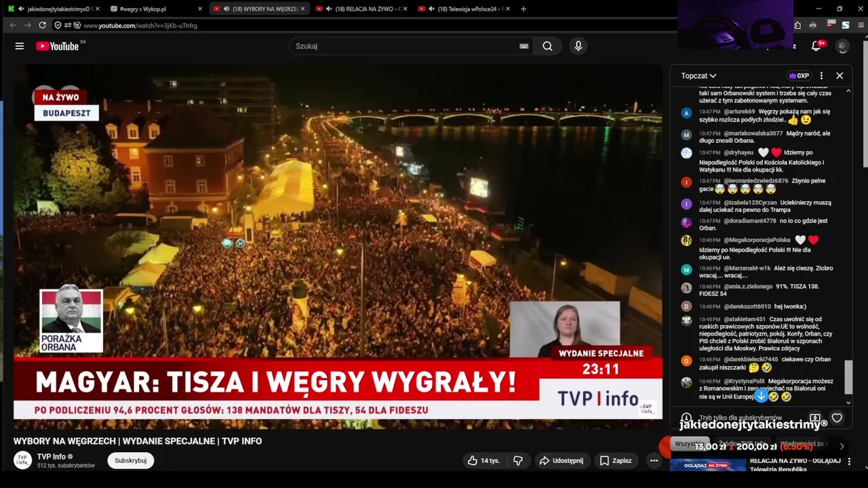Screen dimensions: 868x488
Task: Open the recommended RELACJA NA ŻYWO thumbnail
Action: coord(708,465)
